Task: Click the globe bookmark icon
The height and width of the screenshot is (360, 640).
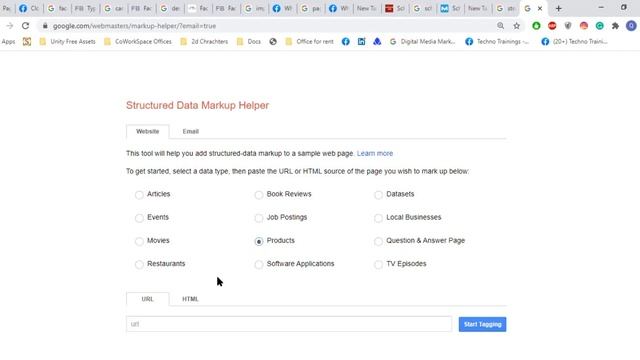Action: pos(273,41)
